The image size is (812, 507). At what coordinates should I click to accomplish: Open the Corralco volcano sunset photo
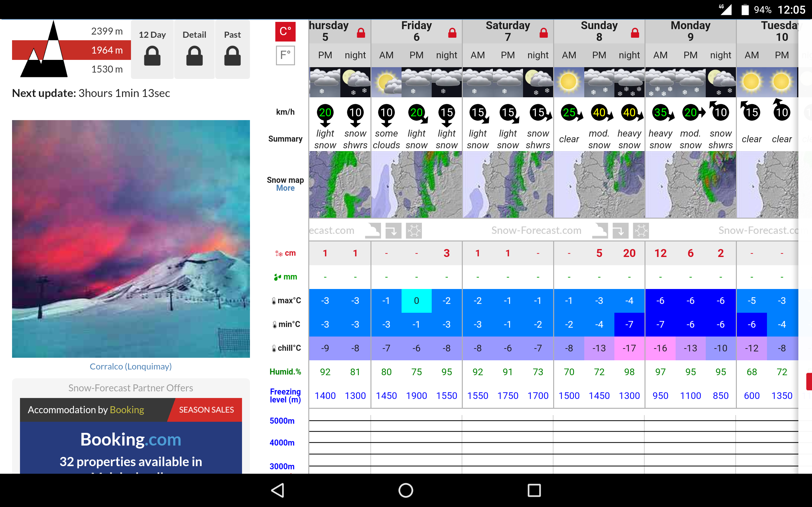tap(131, 239)
